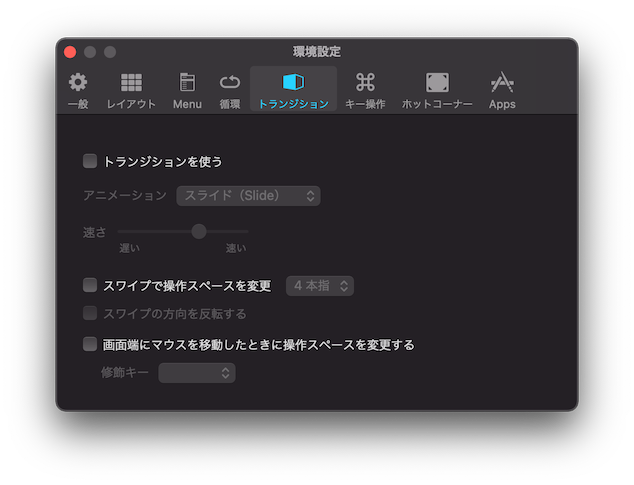This screenshot has width=634, height=485.
Task: Enable 画面端にマウスを移動したとき checkbox
Action: 90,344
